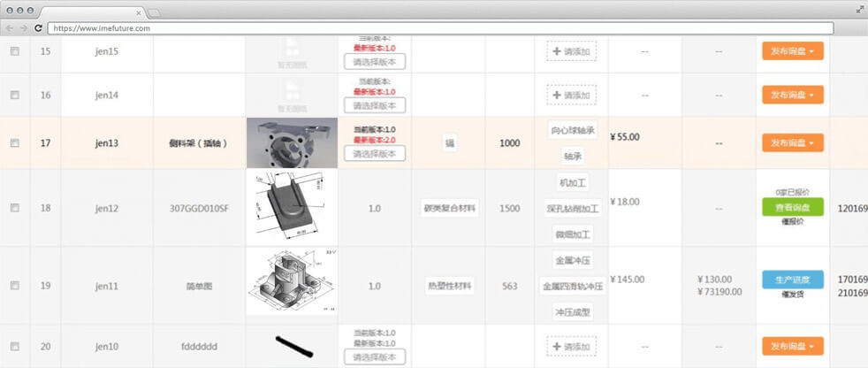Click 请添加 plus button in row 20
Image resolution: width=868 pixels, height=368 pixels.
(571, 347)
